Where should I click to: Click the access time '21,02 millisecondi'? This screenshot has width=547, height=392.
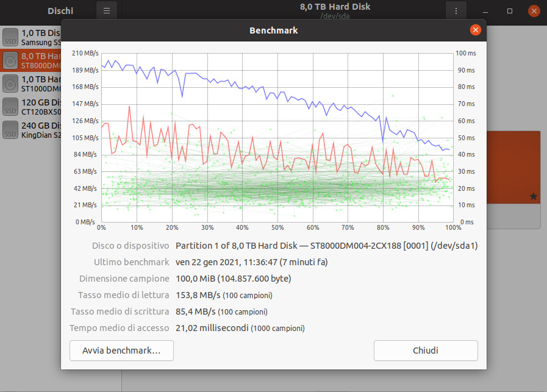(212, 328)
